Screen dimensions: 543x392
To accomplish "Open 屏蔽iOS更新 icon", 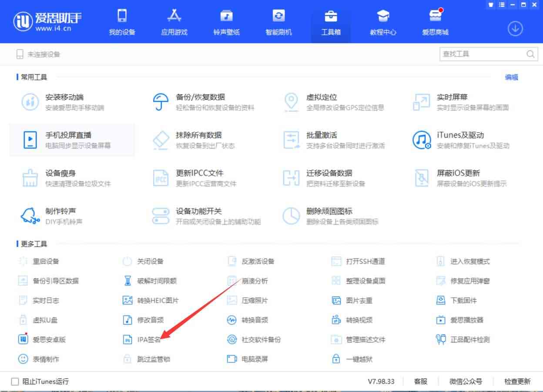I will tap(421, 178).
